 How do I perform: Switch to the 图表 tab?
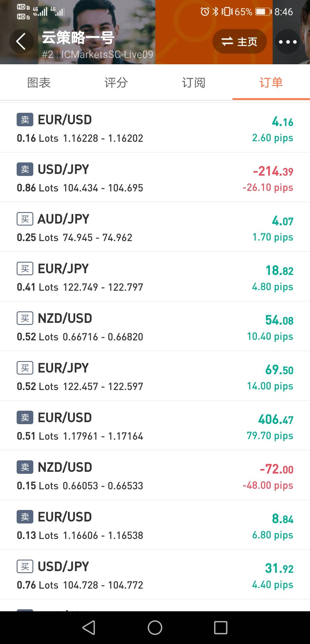[39, 83]
